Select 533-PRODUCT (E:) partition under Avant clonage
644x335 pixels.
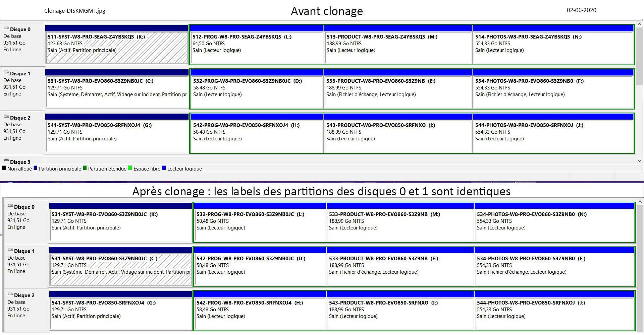click(398, 89)
